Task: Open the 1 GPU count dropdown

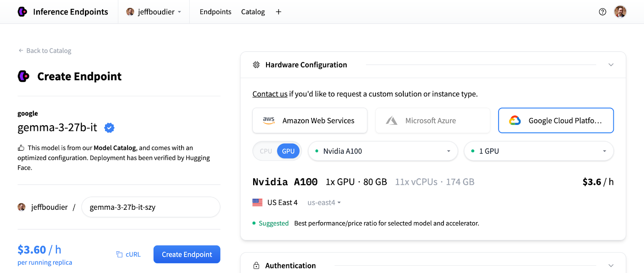Action: tap(539, 151)
